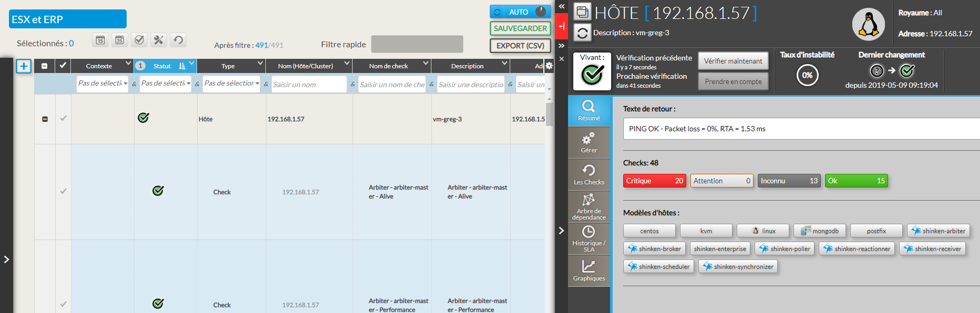Viewport: 980px width, 313px height.
Task: Open the Résumé tab
Action: pos(589,111)
